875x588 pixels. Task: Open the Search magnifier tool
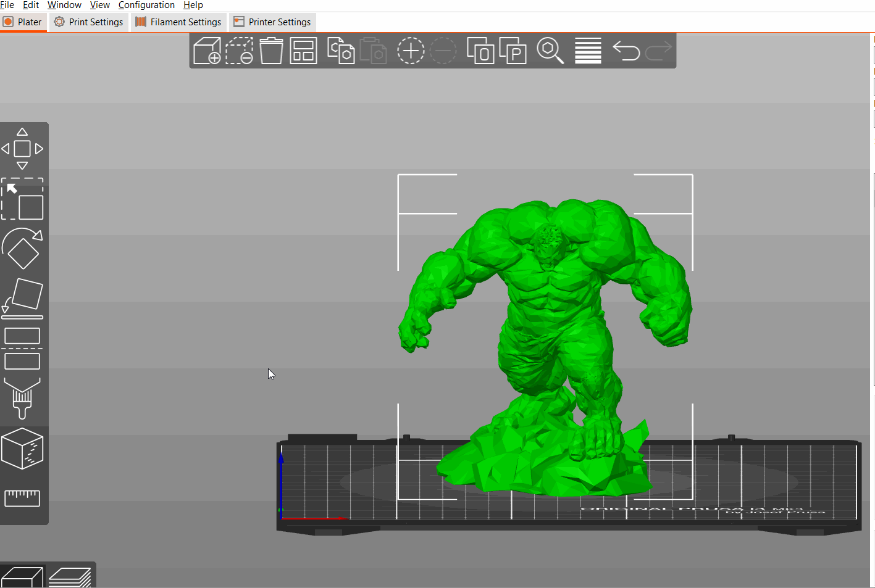[x=550, y=51]
